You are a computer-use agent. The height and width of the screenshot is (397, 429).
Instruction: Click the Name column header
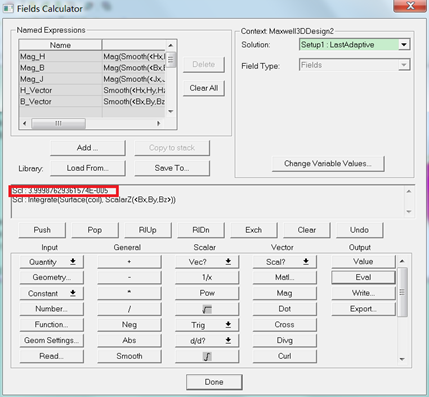pos(60,45)
